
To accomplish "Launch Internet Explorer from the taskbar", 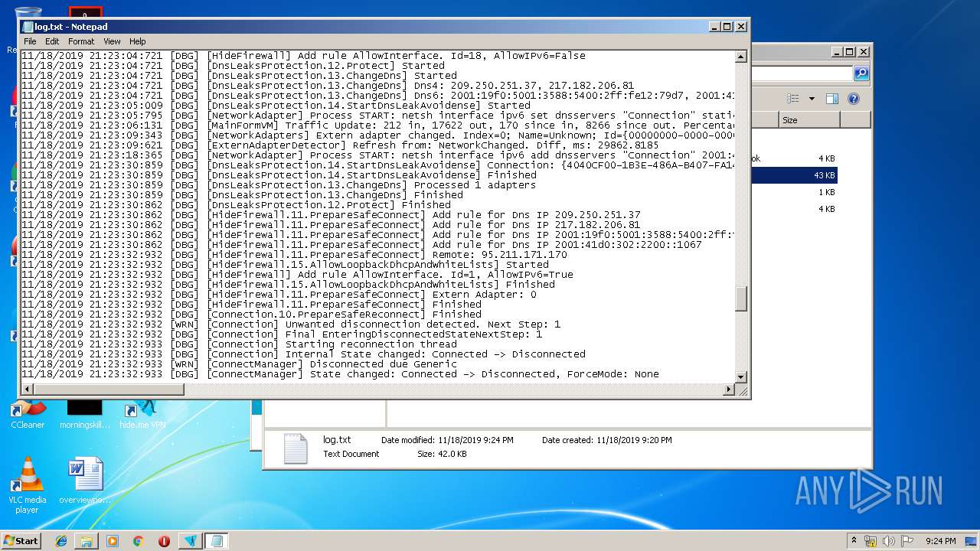I will [61, 541].
